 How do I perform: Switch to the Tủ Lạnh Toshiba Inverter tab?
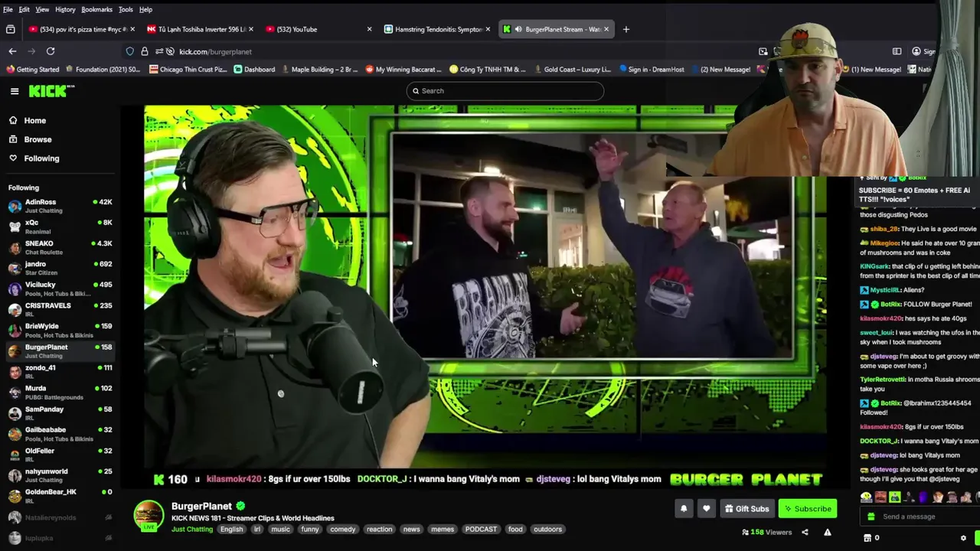[201, 29]
